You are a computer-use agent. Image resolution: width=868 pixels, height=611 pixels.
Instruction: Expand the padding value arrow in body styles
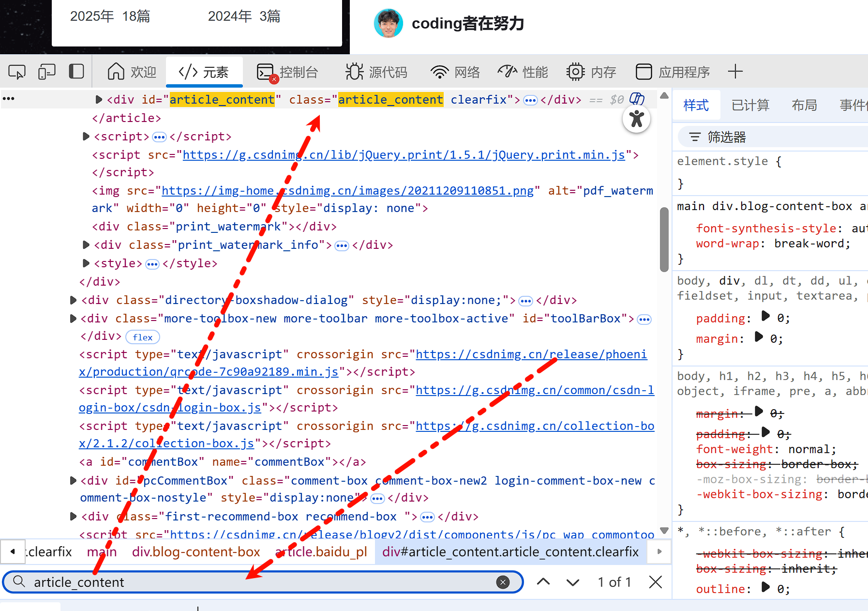point(765,317)
